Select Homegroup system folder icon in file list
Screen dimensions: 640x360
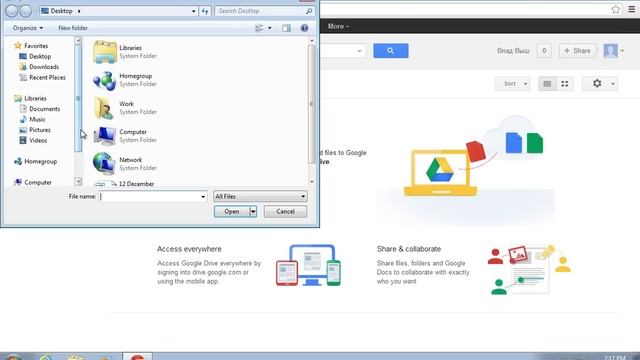104,80
